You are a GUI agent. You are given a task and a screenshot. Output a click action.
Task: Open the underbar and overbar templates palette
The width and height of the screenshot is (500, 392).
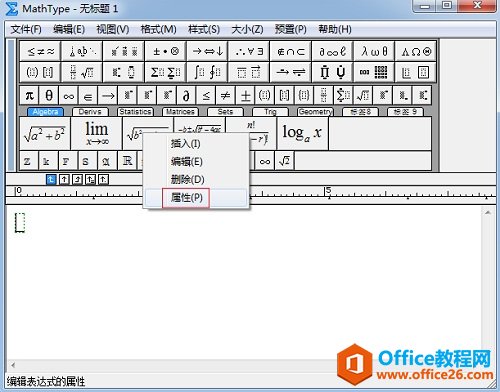pyautogui.click(x=249, y=72)
